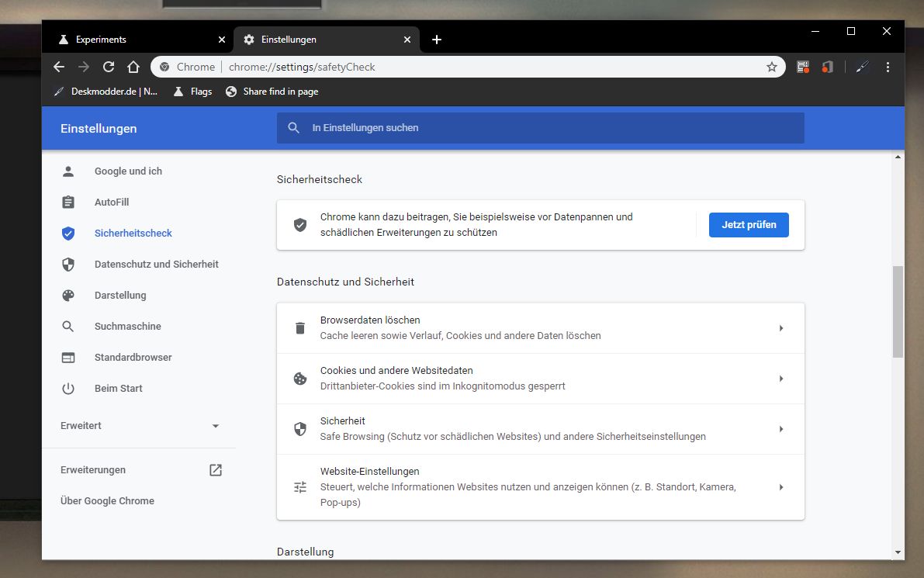The width and height of the screenshot is (924, 578).
Task: Click the shield icon beside Datenschutz und Sicherheit
Action: pos(68,265)
